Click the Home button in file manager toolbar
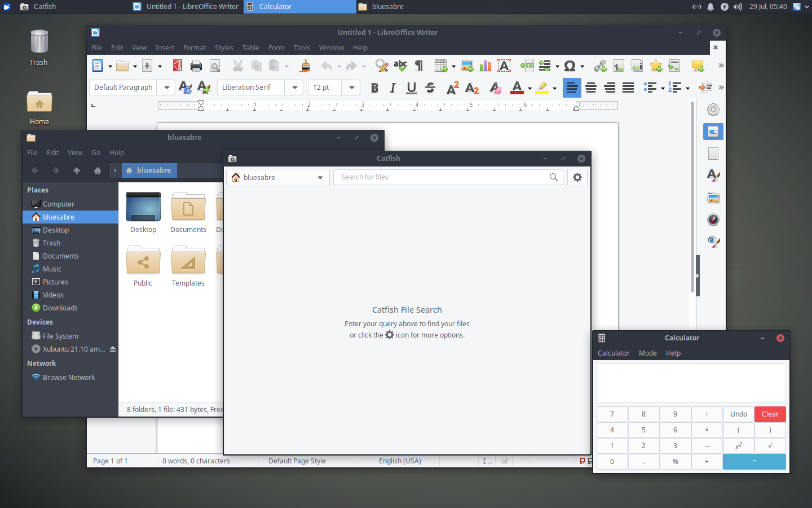 (x=98, y=170)
